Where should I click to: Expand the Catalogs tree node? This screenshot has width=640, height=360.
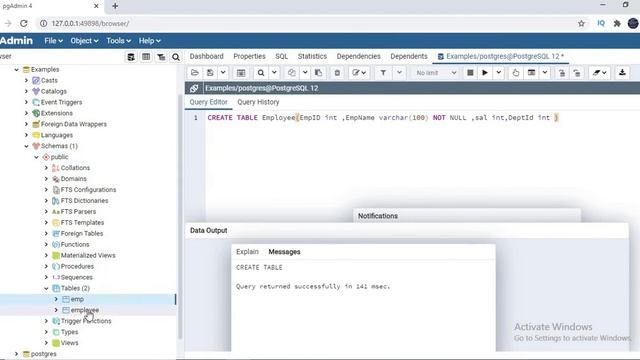[27, 91]
